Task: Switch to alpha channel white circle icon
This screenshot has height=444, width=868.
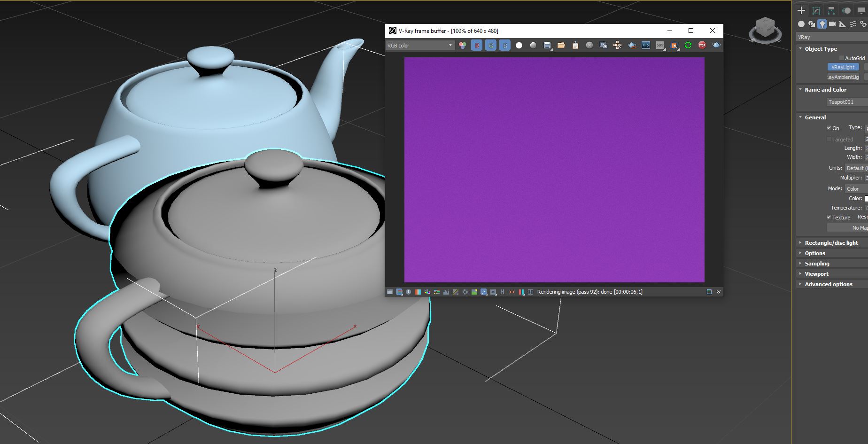Action: pos(519,45)
